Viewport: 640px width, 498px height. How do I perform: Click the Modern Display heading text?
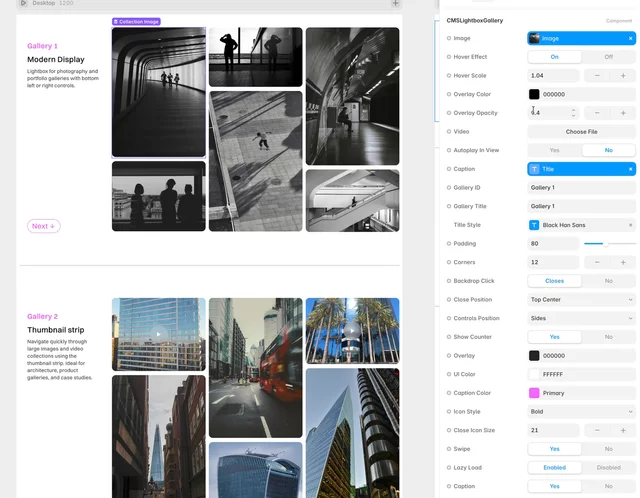[56, 60]
